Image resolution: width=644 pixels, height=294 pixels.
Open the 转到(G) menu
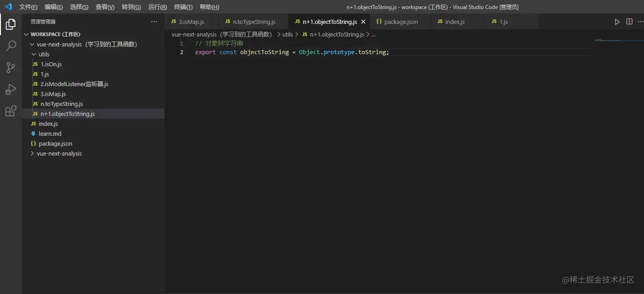[x=131, y=7]
